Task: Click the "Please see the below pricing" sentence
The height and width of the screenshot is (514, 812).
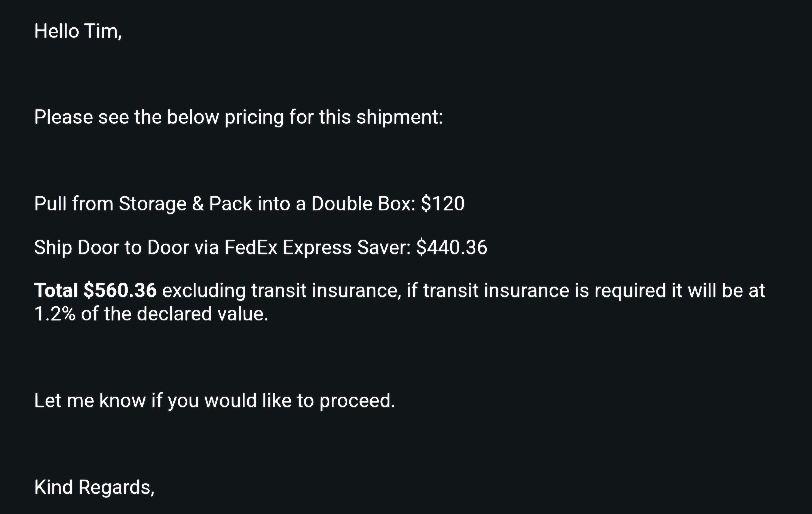Action: [x=238, y=117]
